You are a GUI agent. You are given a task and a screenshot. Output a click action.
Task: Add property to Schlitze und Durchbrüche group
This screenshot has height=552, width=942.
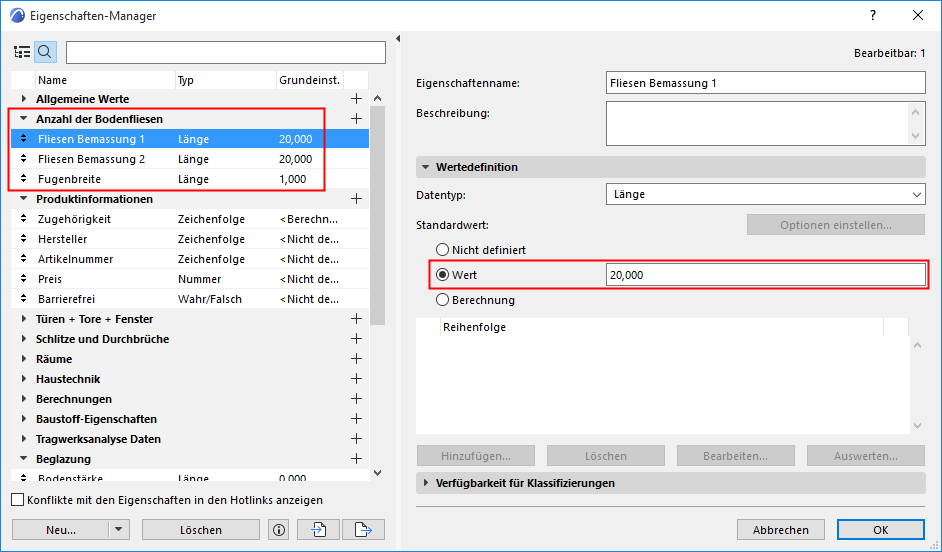pos(356,339)
